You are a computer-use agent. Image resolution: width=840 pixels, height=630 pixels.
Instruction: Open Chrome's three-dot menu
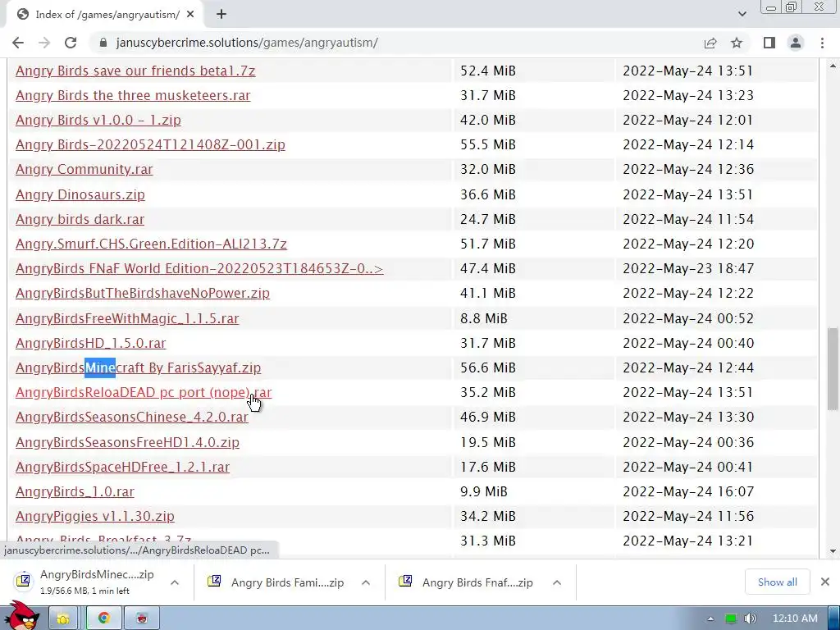(822, 43)
